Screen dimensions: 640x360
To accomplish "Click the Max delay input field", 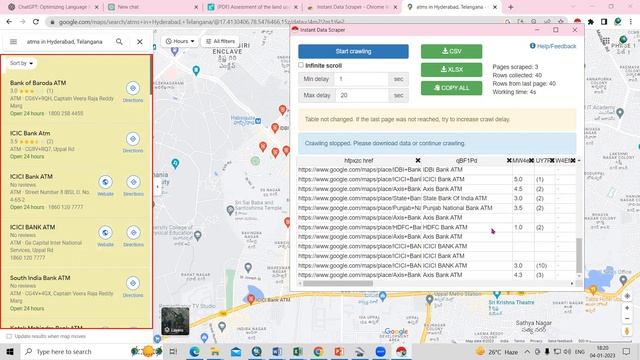I will pyautogui.click(x=361, y=96).
